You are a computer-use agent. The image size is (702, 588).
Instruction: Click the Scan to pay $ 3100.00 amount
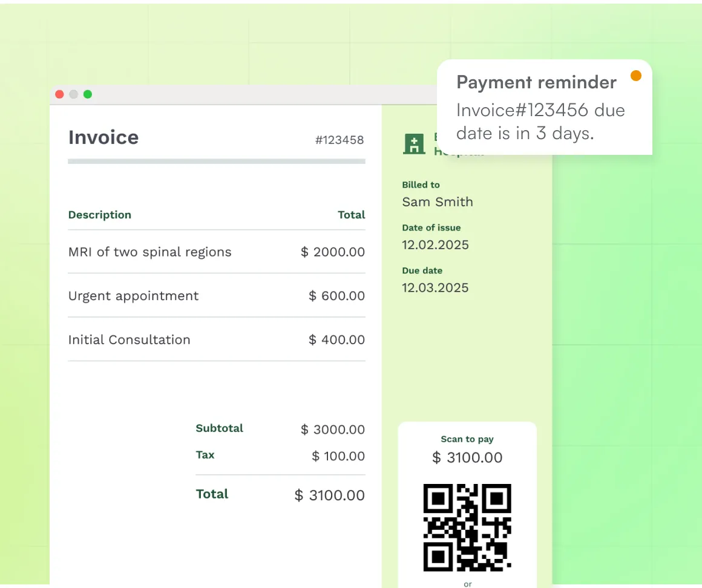pos(467,458)
